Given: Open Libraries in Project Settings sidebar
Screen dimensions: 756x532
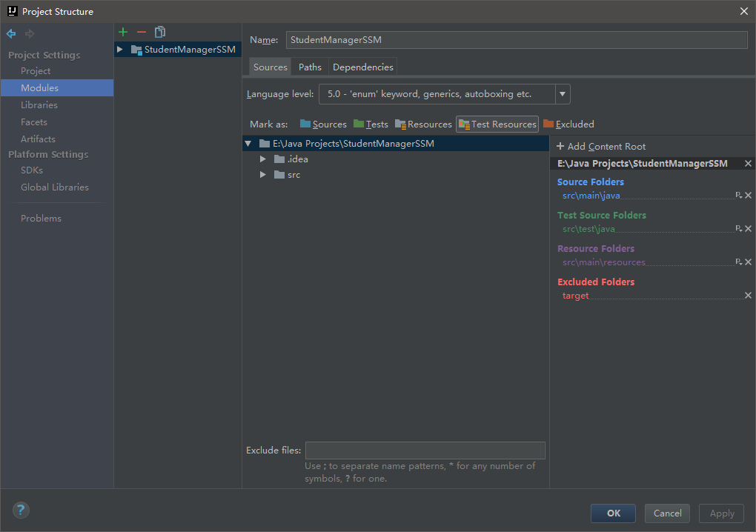Looking at the screenshot, I should pyautogui.click(x=39, y=105).
